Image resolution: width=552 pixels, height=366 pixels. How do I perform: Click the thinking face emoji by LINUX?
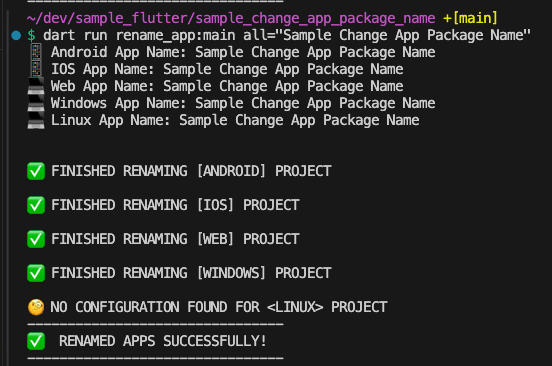point(36,307)
